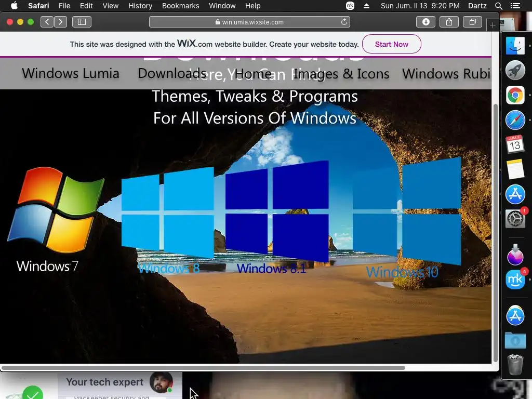Toggle the Safari sidebar button
This screenshot has width=532, height=399.
pyautogui.click(x=82, y=22)
